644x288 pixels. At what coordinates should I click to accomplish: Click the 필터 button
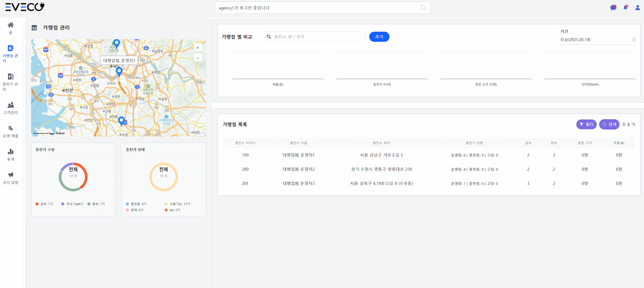click(x=586, y=124)
